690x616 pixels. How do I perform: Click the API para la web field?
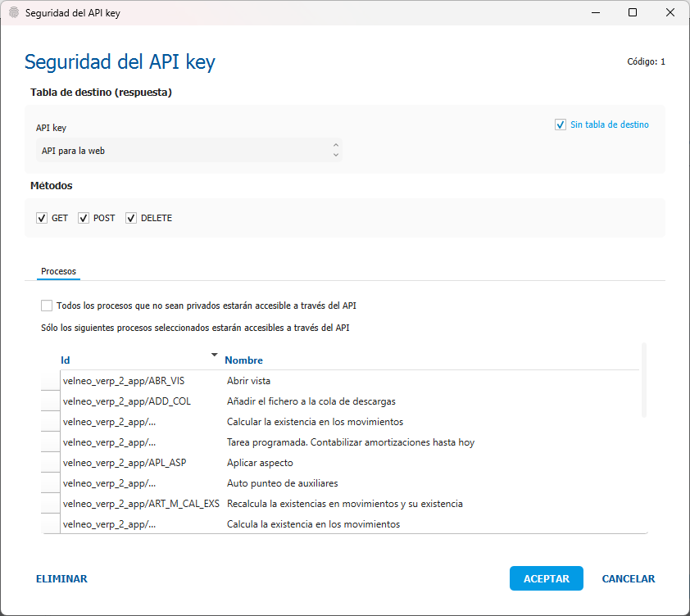184,151
